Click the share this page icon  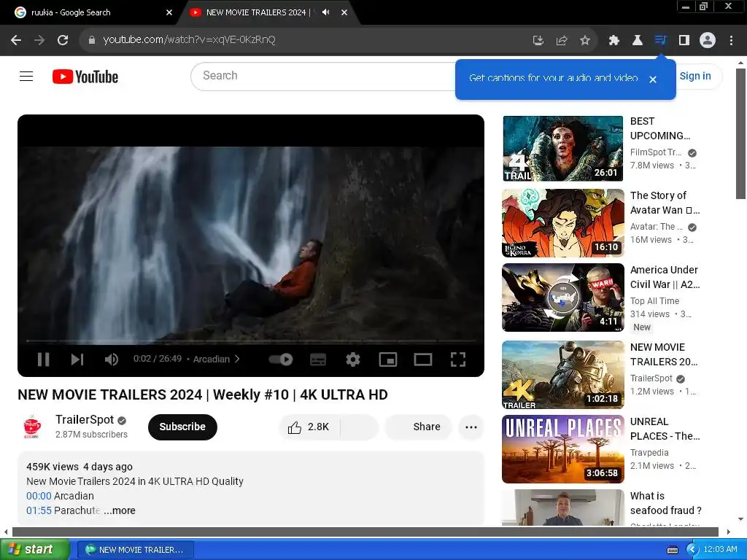(562, 41)
